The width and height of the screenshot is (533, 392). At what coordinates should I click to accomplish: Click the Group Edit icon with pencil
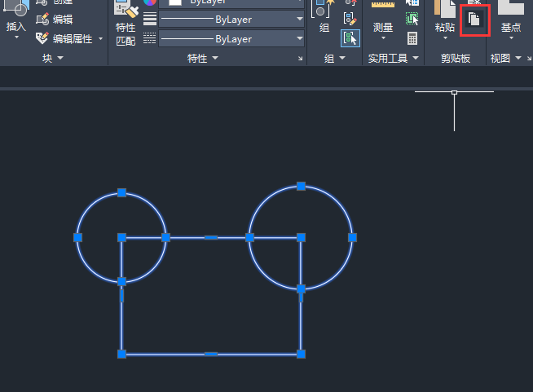tap(350, 19)
